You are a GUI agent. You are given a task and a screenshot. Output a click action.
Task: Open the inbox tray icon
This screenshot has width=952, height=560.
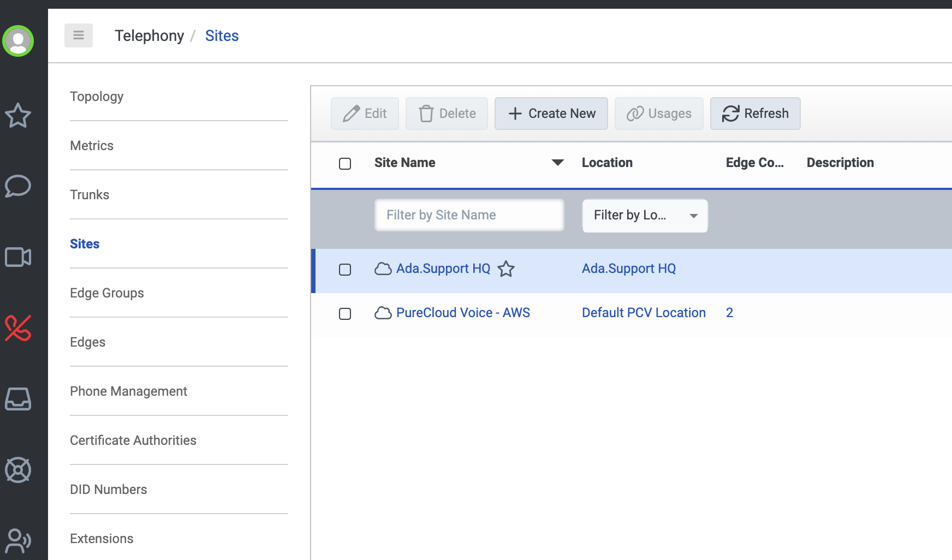(x=18, y=399)
